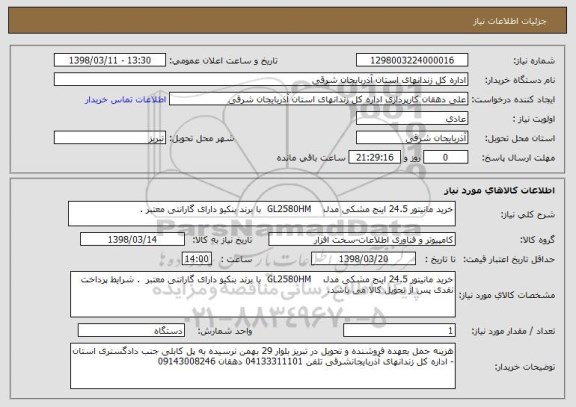Click the گروه کالا field

(x=362, y=239)
